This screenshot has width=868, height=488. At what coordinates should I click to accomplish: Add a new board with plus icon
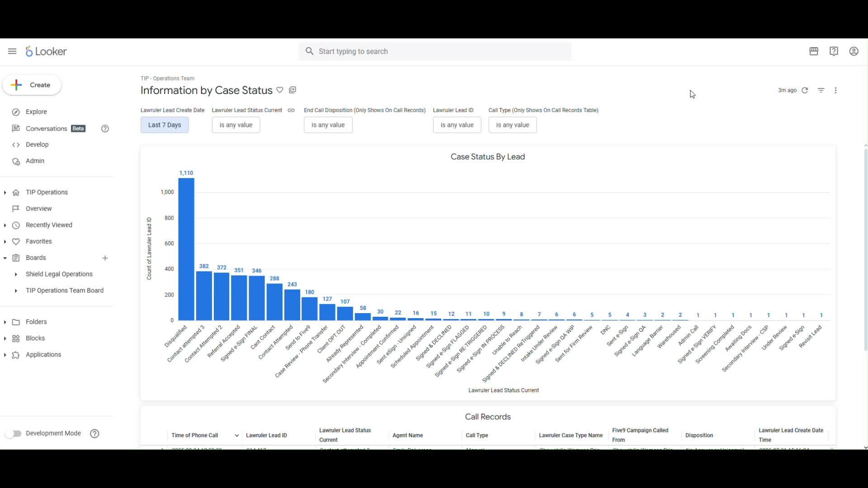click(x=105, y=258)
